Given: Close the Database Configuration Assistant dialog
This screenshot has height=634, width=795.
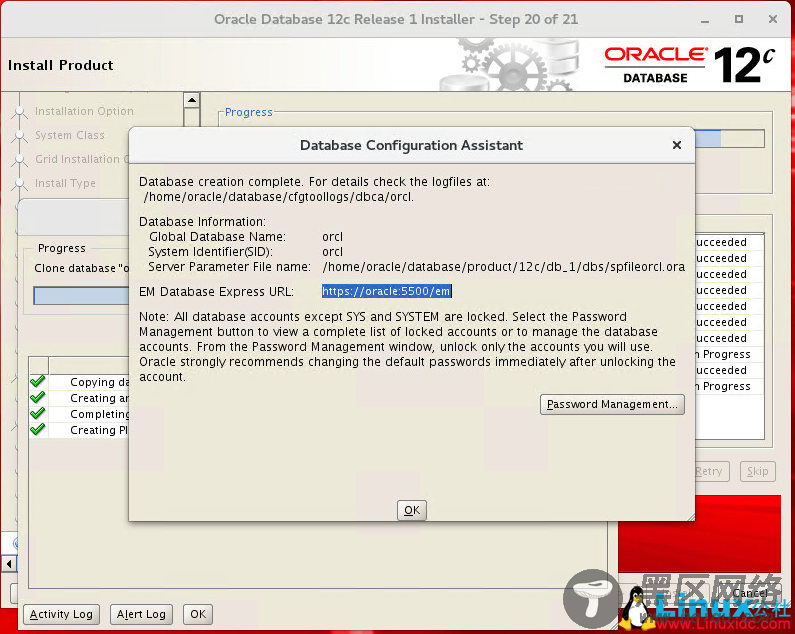Looking at the screenshot, I should [676, 145].
